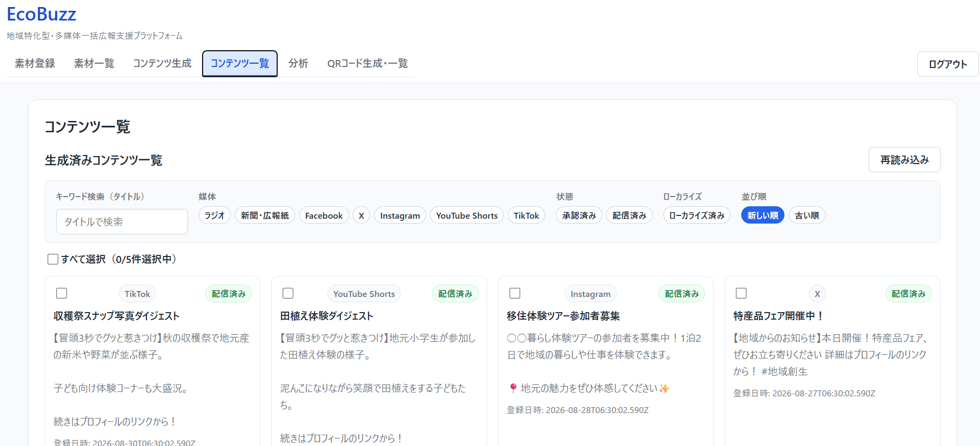This screenshot has height=446, width=980.
Task: Tick the 田植え体験ダイジェスト card checkbox
Action: (x=288, y=293)
